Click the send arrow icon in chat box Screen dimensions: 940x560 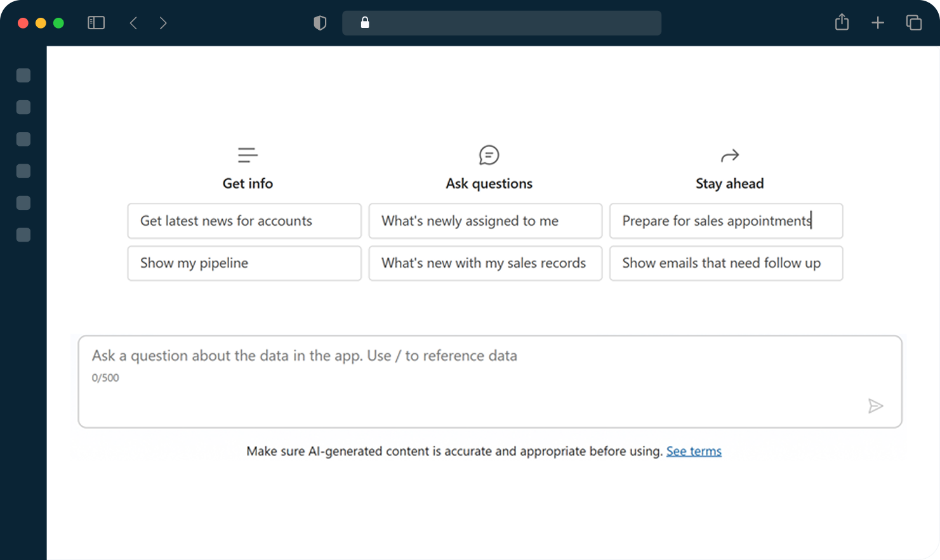pyautogui.click(x=875, y=406)
